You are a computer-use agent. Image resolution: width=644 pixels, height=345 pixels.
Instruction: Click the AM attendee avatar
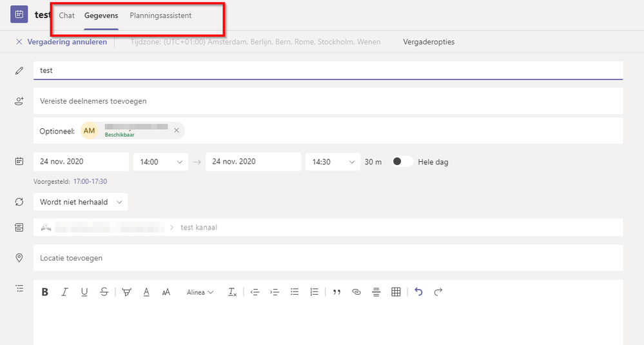(89, 131)
